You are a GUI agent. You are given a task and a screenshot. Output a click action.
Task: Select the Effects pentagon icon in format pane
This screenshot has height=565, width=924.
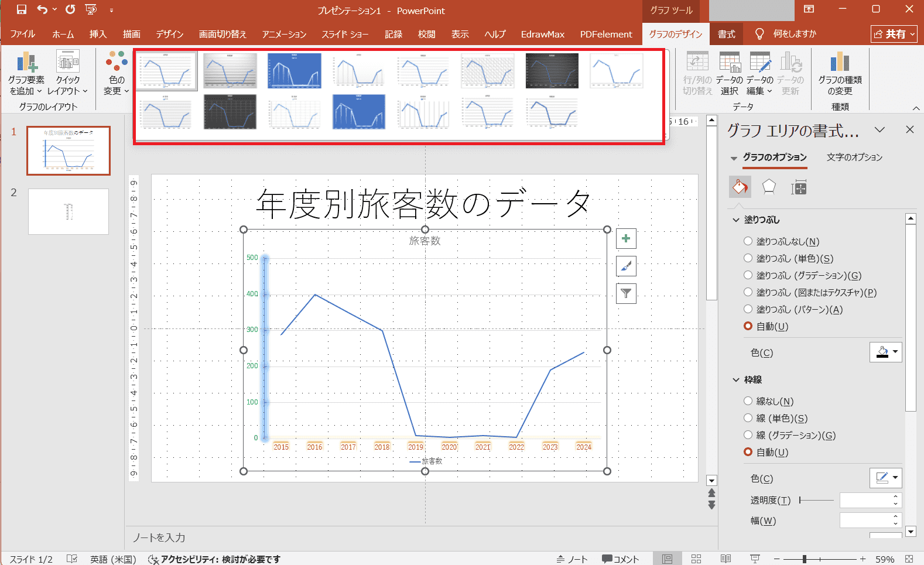[769, 187]
